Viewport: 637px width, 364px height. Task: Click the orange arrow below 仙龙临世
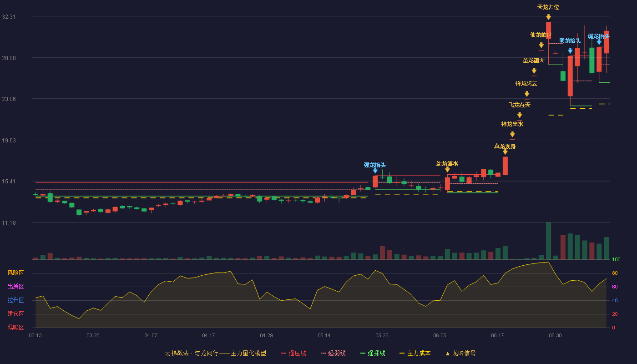point(541,45)
